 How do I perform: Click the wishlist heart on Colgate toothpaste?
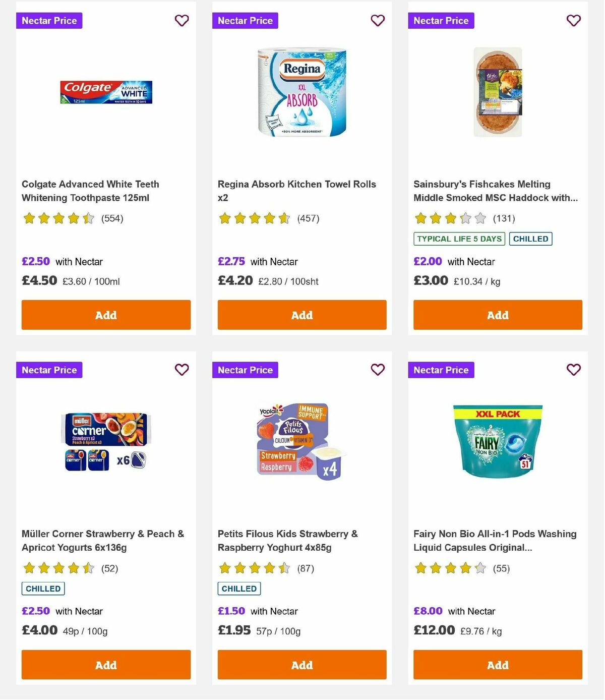tap(181, 21)
